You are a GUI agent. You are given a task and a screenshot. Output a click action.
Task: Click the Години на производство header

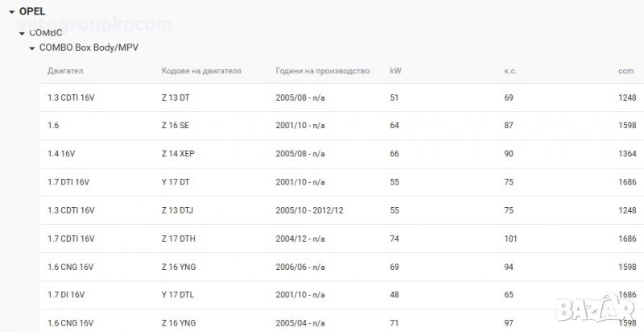pos(322,71)
